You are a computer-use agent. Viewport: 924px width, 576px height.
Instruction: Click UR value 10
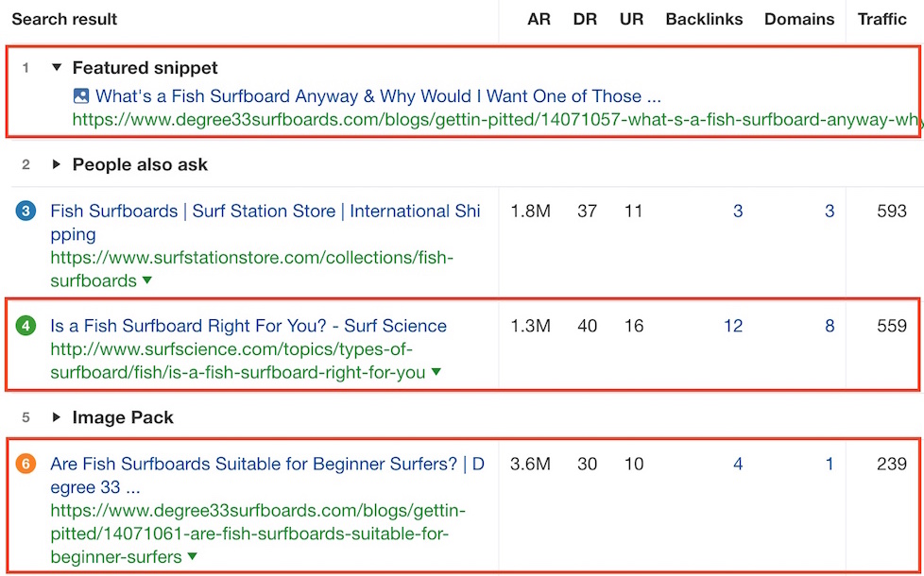(x=634, y=464)
